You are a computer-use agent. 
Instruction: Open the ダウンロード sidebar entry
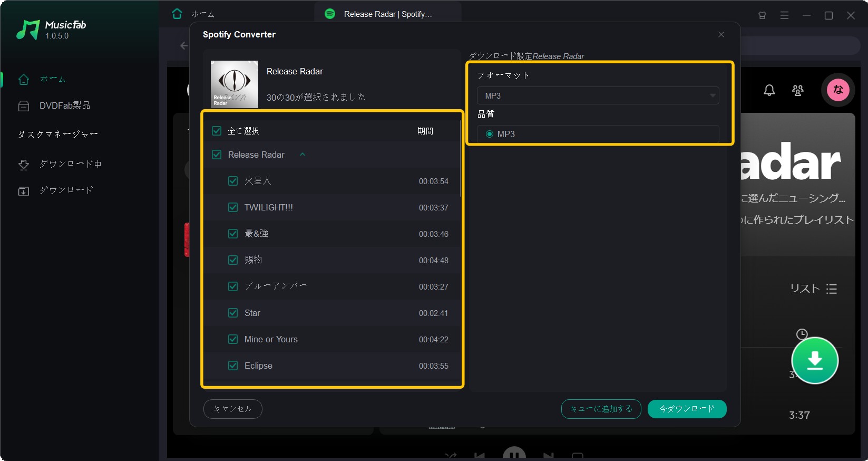click(66, 190)
